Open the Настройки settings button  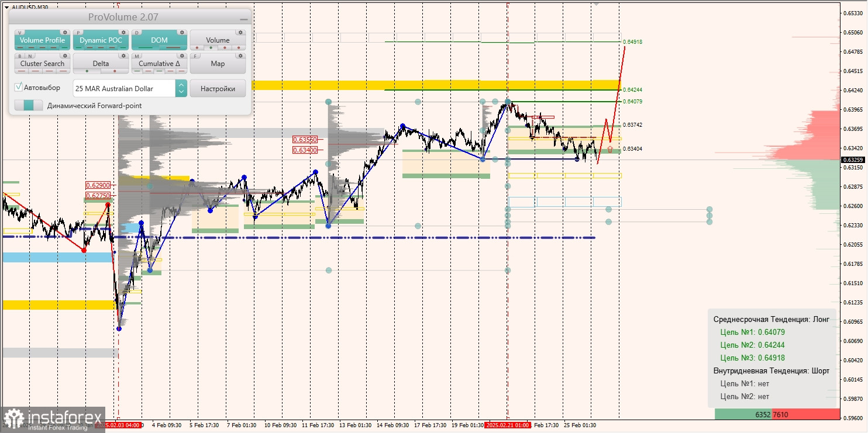click(x=218, y=88)
